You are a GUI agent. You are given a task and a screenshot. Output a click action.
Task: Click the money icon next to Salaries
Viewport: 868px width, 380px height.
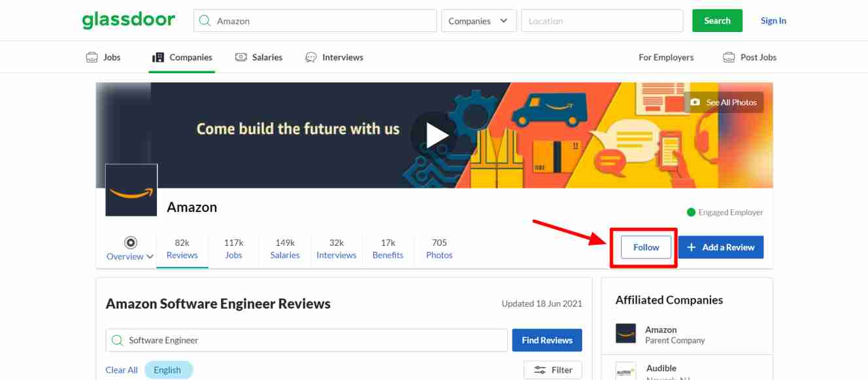(241, 58)
